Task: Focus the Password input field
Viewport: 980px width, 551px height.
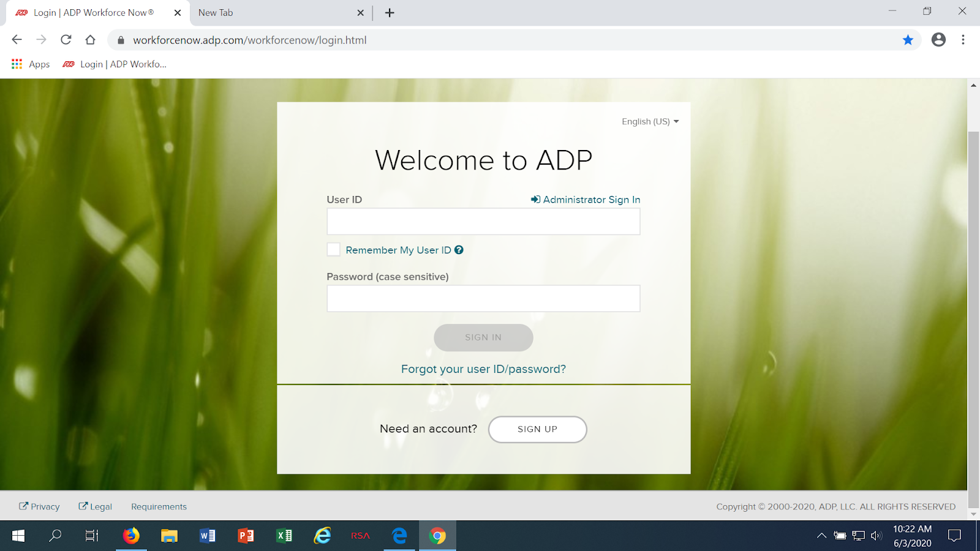Action: coord(483,299)
